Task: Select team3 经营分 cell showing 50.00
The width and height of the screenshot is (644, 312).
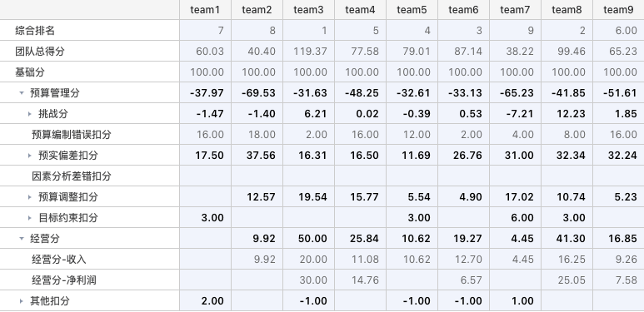Action: point(309,239)
